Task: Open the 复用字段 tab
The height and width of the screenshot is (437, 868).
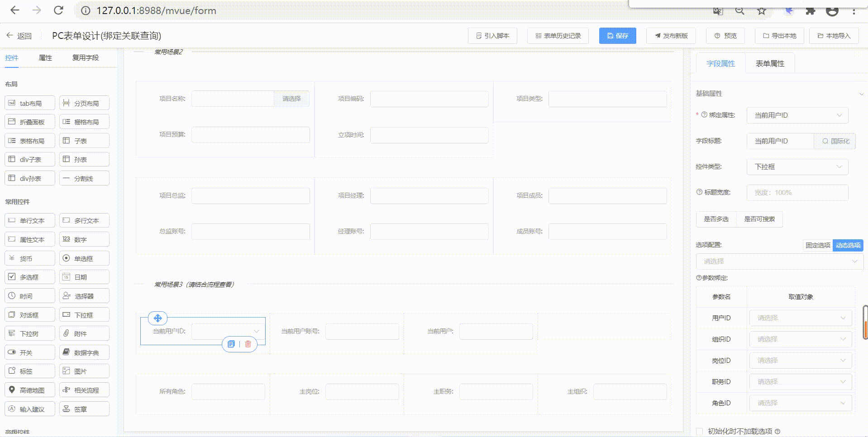Action: click(x=86, y=58)
